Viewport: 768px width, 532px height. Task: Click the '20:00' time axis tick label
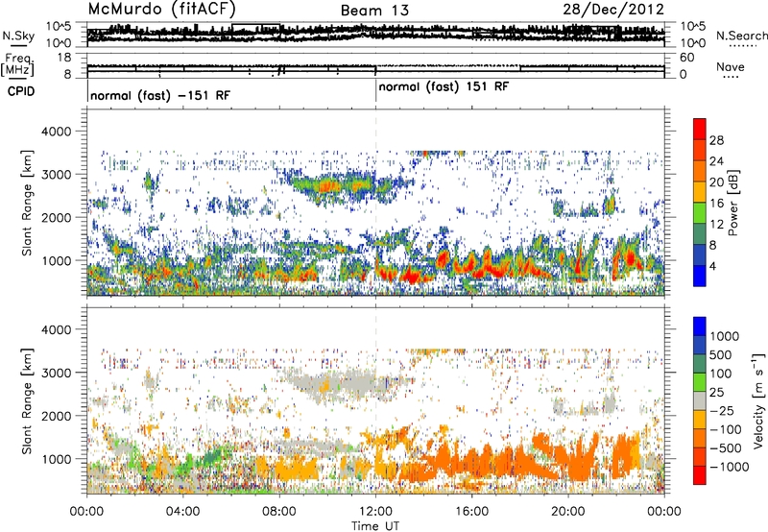tap(567, 512)
